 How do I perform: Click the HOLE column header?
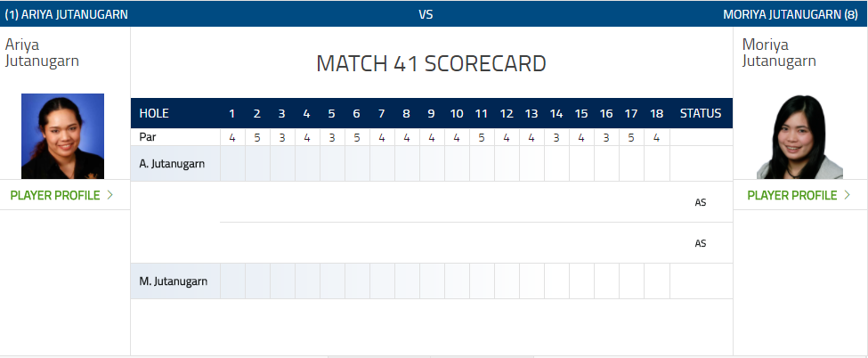155,113
